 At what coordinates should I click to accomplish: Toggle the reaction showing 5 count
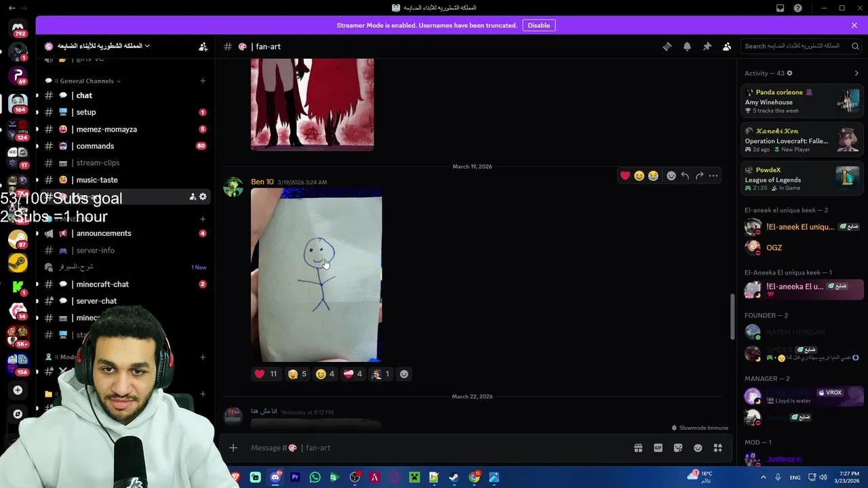[x=298, y=374]
